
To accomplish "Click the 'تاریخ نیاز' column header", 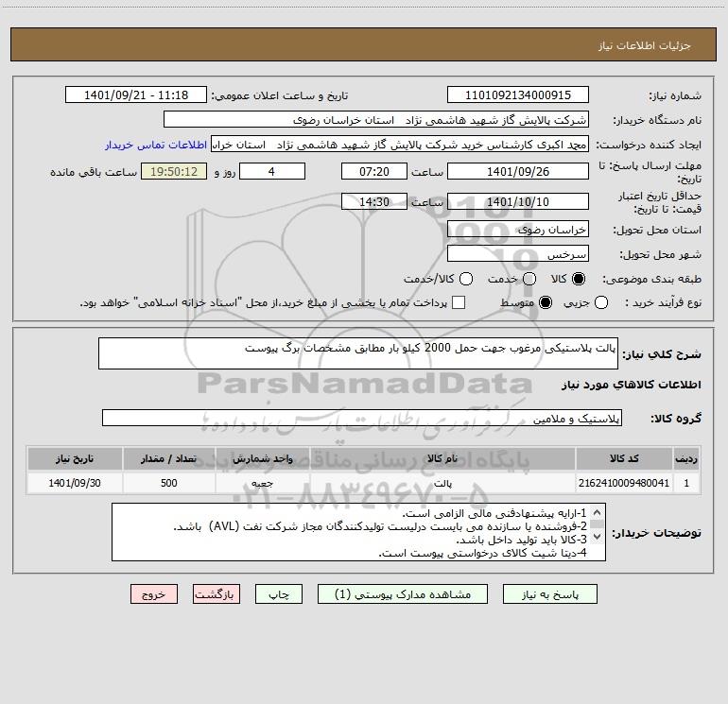I will [x=74, y=458].
